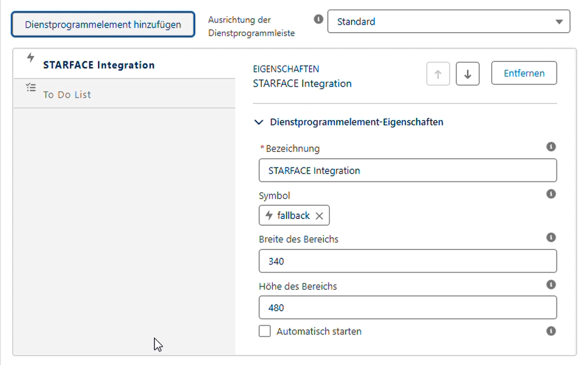
Task: Collapse the Dienstprogrammelement-Eigenschaften section
Action: click(259, 122)
